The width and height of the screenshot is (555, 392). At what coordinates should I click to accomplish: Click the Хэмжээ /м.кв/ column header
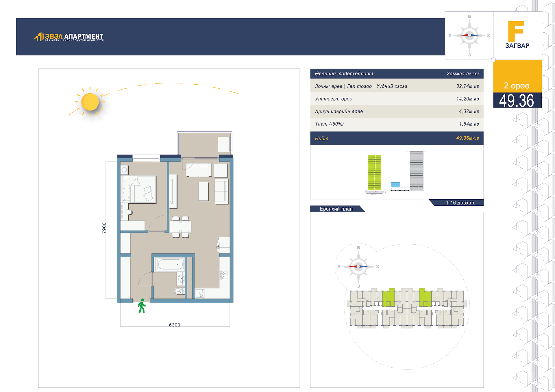463,74
